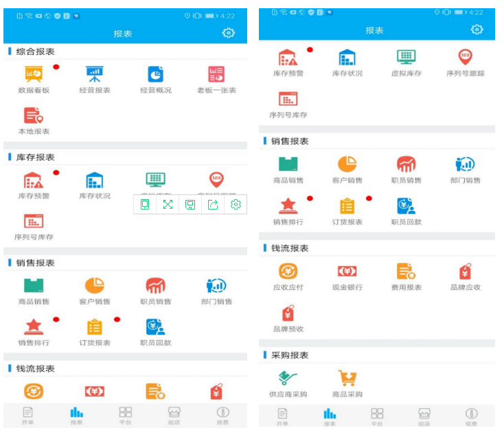This screenshot has height=439, width=504.
Task: Click the settings gear in right screen header
Action: pos(477,30)
